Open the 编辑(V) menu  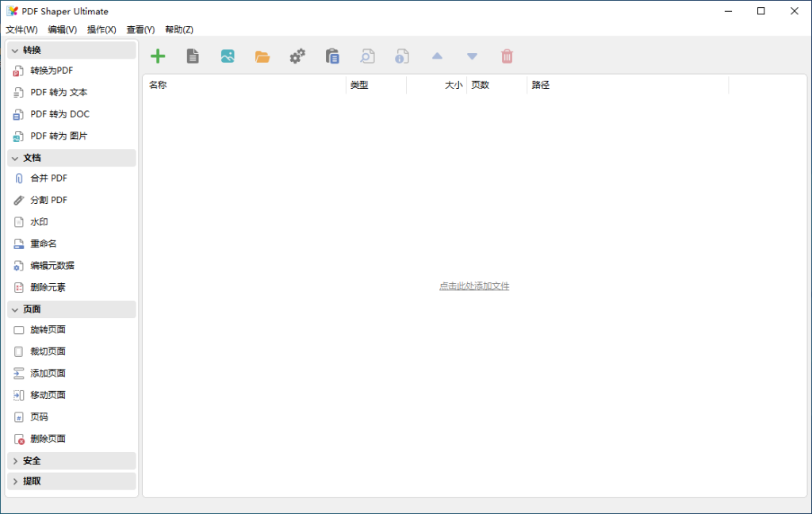pos(62,29)
